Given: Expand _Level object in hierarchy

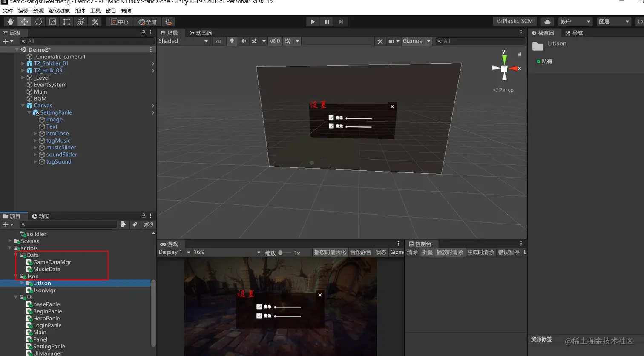Looking at the screenshot, I should pyautogui.click(x=23, y=78).
